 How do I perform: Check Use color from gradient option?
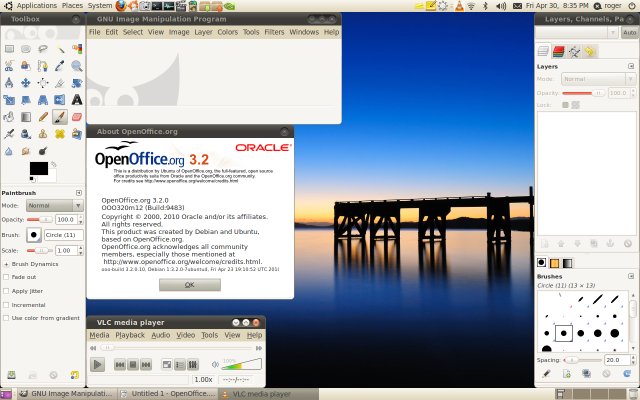pos(6,317)
